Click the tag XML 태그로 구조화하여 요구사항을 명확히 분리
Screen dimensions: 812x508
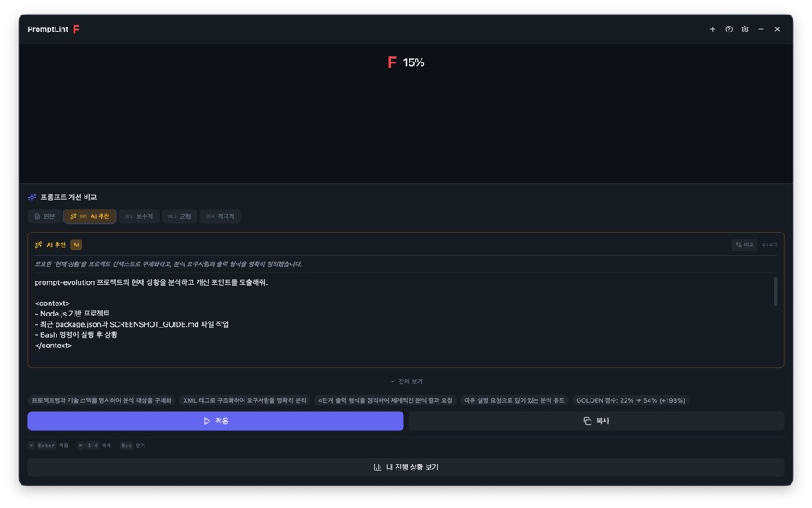coord(244,401)
